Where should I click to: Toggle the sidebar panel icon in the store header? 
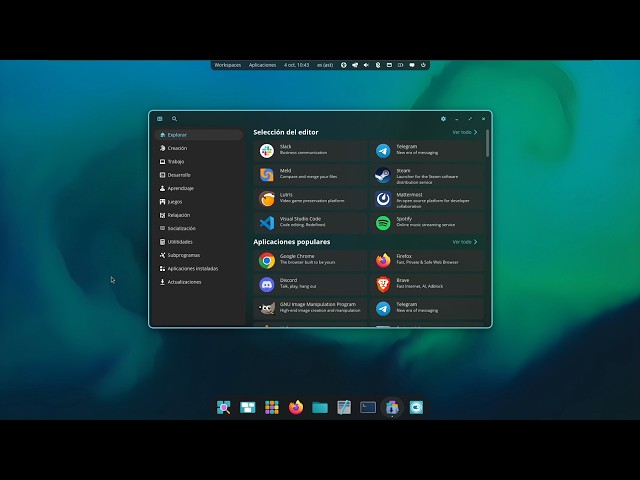pyautogui.click(x=160, y=119)
